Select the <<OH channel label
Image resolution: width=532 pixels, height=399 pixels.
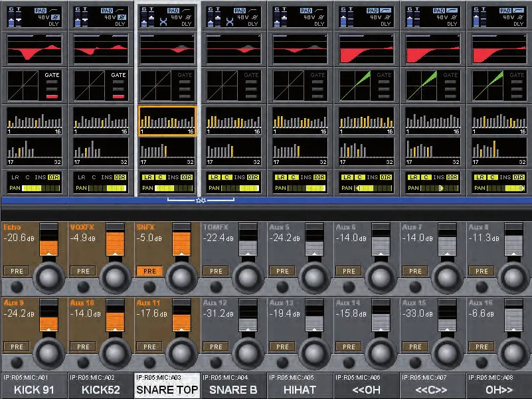[366, 386]
